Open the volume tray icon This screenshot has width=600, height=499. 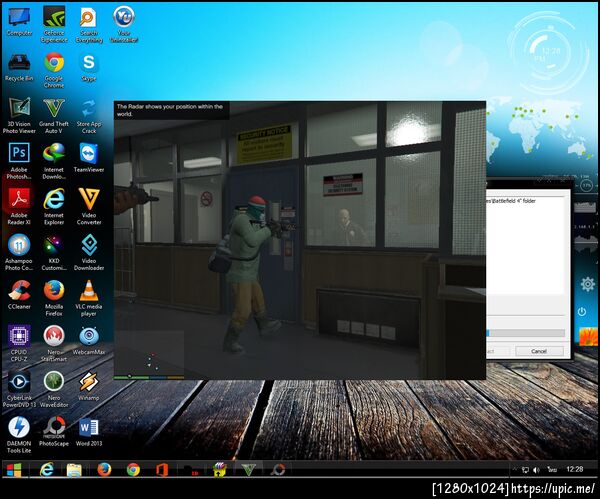point(536,470)
